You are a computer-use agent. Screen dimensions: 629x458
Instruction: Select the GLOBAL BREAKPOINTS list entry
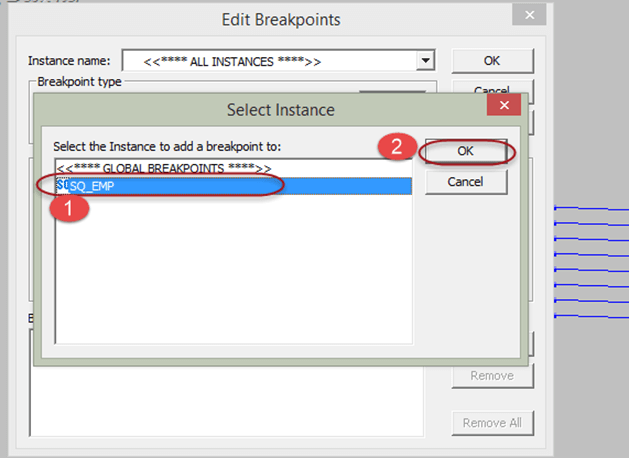click(163, 168)
